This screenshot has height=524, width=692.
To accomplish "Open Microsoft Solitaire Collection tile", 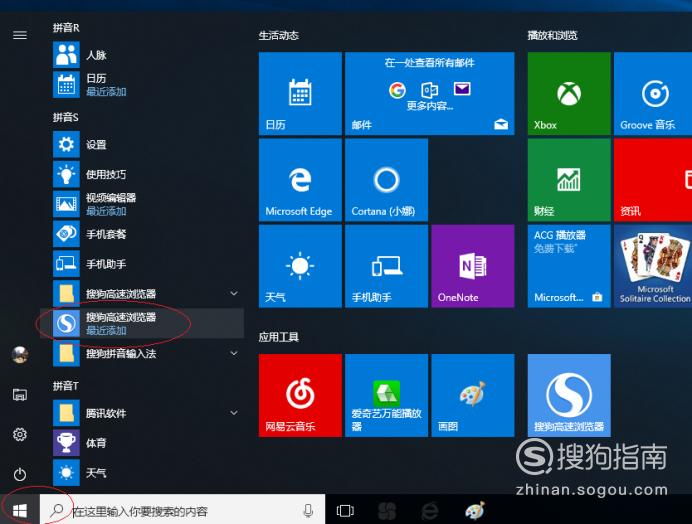I will (x=653, y=266).
